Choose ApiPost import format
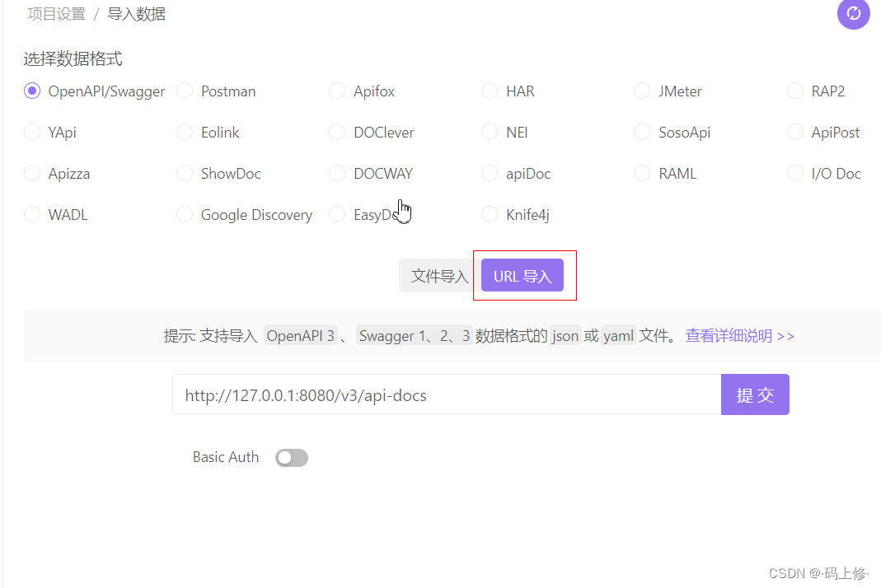881x588 pixels. (795, 132)
